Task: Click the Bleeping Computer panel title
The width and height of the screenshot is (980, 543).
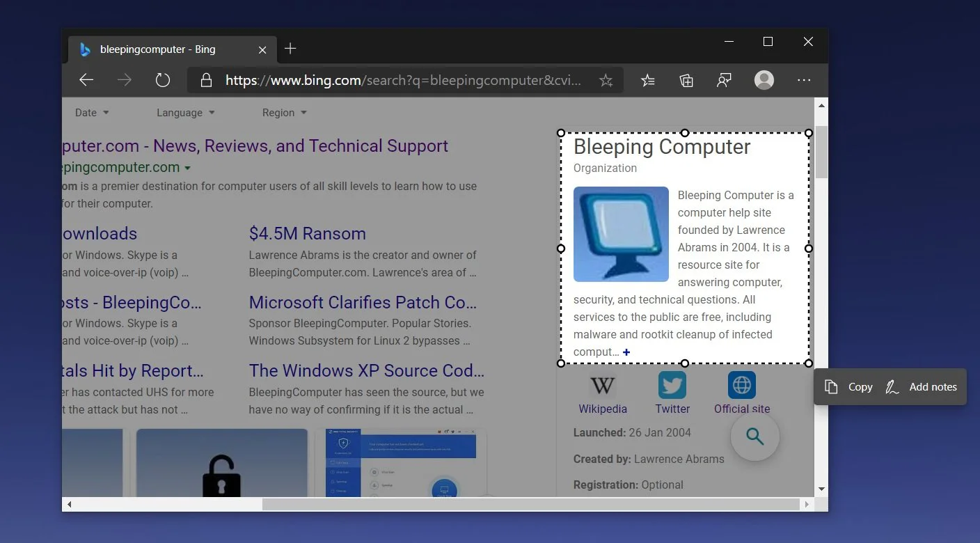Action: [662, 147]
